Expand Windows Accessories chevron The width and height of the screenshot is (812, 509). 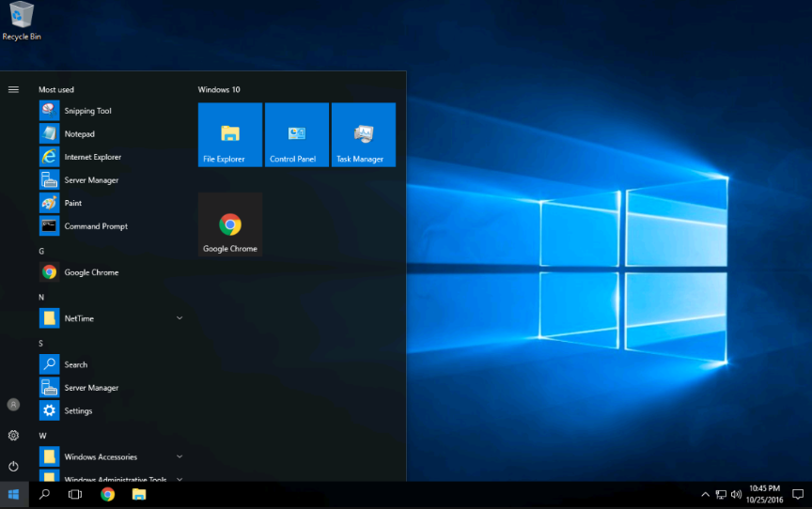(180, 456)
